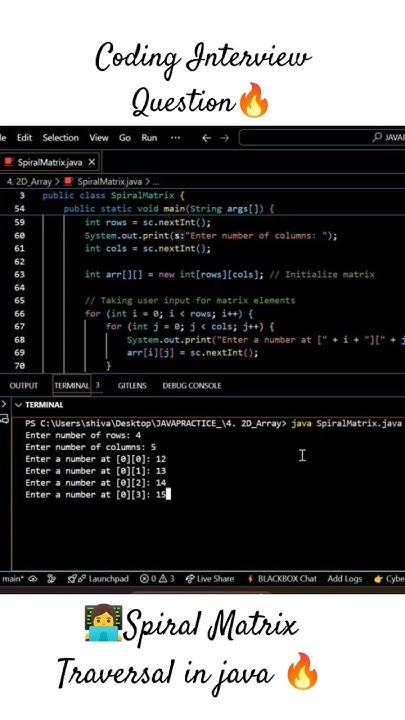Close the SpiralMatrix.java tab

pyautogui.click(x=91, y=162)
